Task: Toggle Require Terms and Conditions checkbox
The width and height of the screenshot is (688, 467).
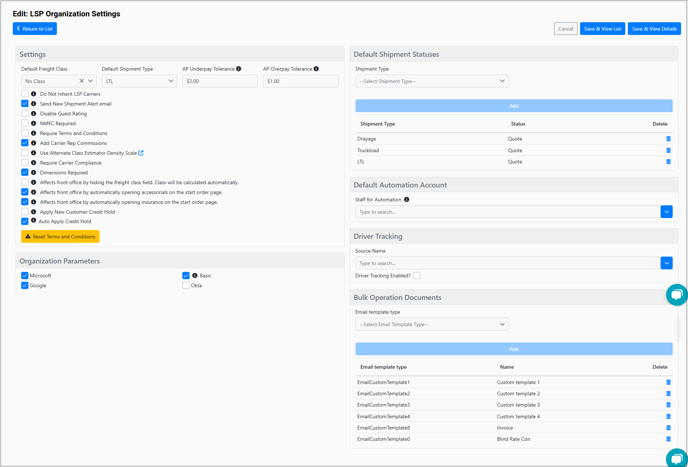Action: tap(25, 133)
